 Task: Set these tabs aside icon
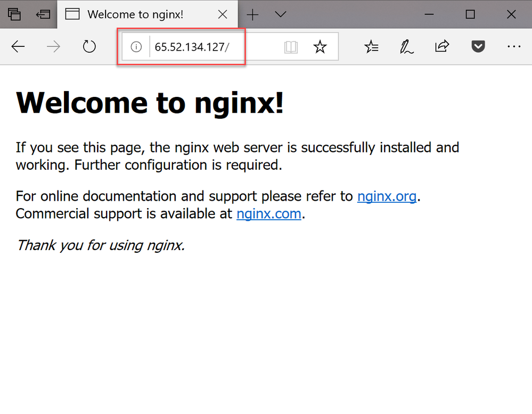pyautogui.click(x=43, y=14)
